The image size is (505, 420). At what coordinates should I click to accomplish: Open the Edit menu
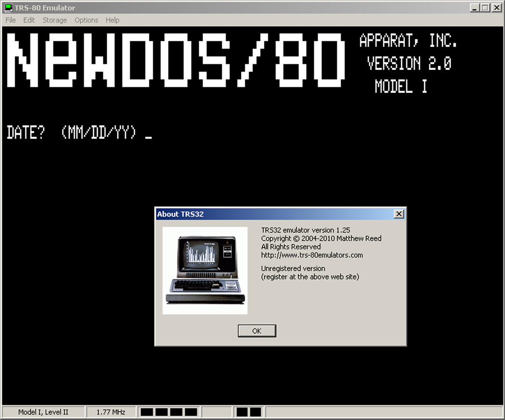pyautogui.click(x=29, y=20)
